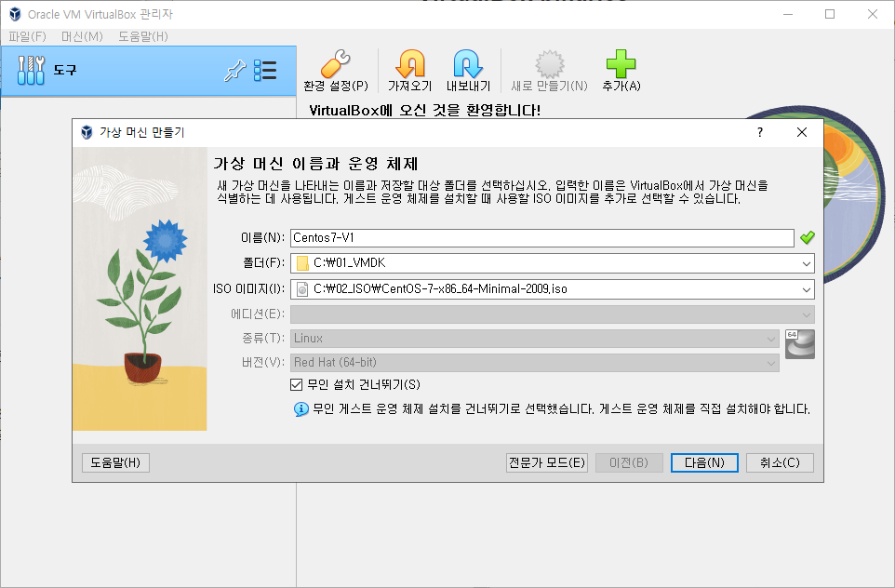Click the Help (도움말) button in dialog

(x=116, y=462)
